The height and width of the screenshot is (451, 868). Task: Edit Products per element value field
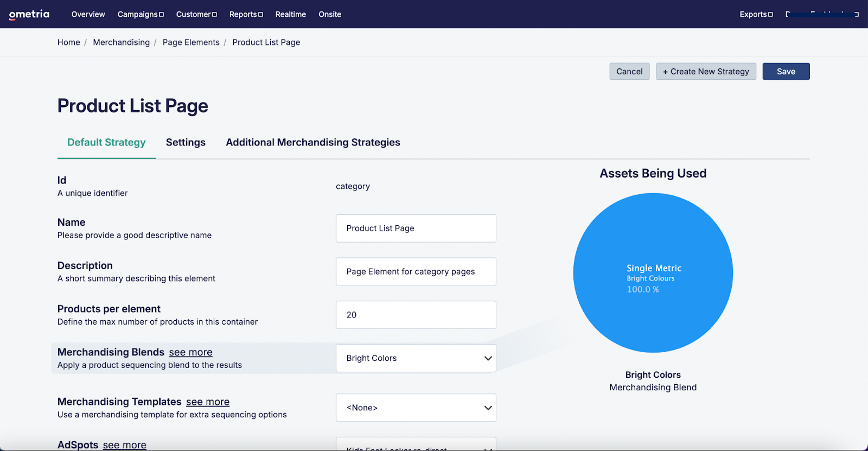(x=416, y=315)
